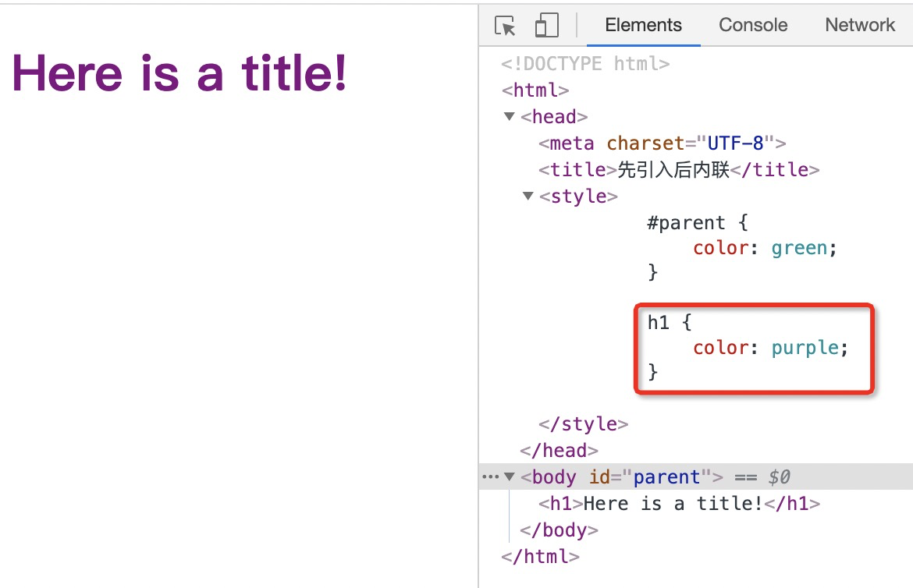Click the $0 reference on body row
Image resolution: width=913 pixels, height=588 pixels.
[x=779, y=477]
